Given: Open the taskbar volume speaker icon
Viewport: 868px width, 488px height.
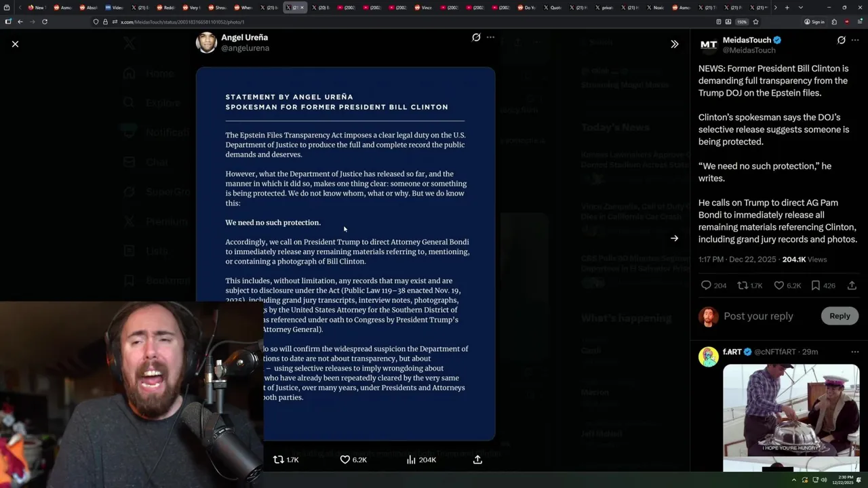Looking at the screenshot, I should (x=824, y=480).
